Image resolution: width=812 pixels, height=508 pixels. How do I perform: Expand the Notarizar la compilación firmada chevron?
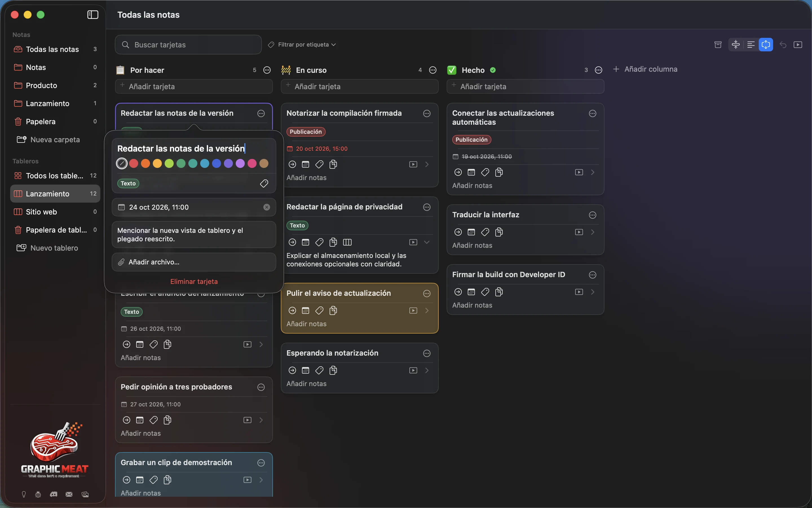pyautogui.click(x=427, y=164)
